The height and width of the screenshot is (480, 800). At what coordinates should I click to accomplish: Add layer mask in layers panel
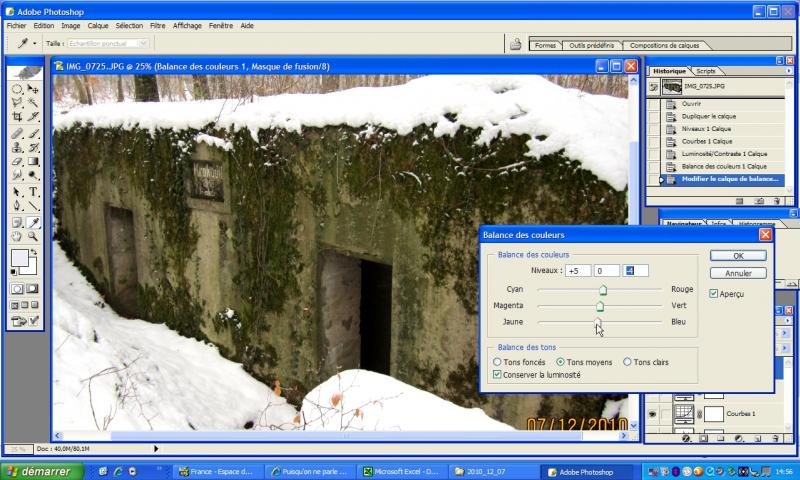(703, 438)
